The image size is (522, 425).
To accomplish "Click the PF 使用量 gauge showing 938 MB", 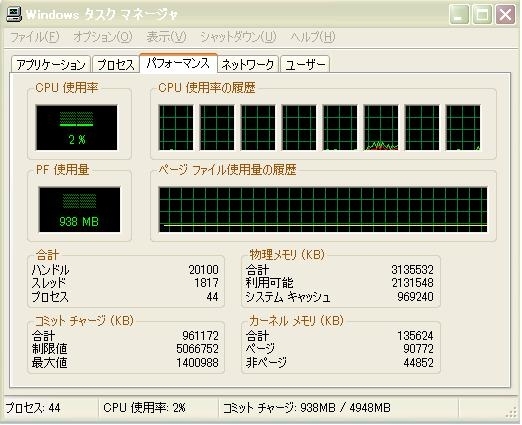I will click(x=79, y=210).
